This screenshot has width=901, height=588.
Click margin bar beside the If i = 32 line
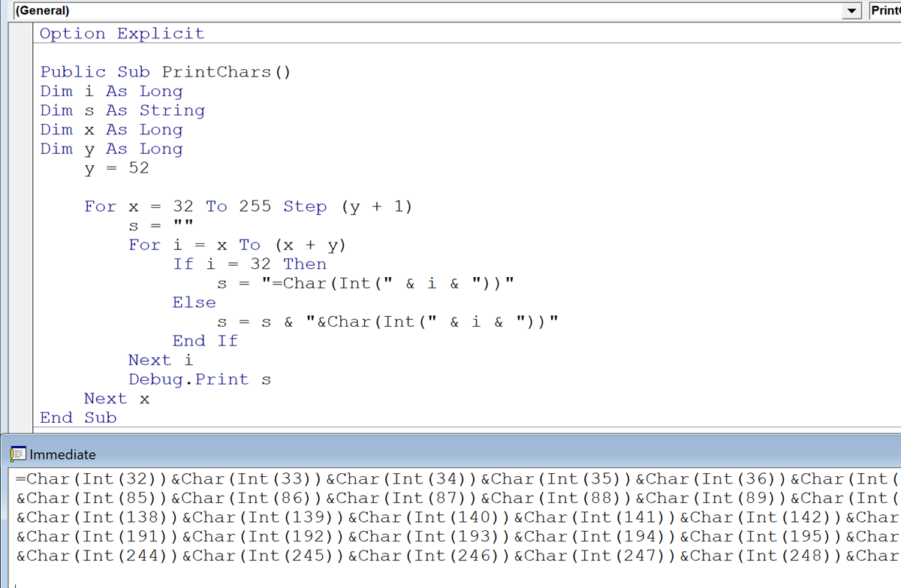19,264
